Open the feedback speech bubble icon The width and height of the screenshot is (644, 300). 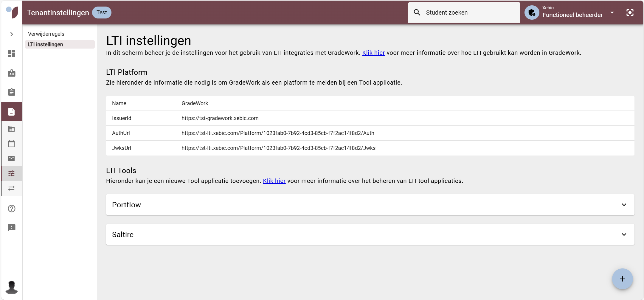pos(12,228)
